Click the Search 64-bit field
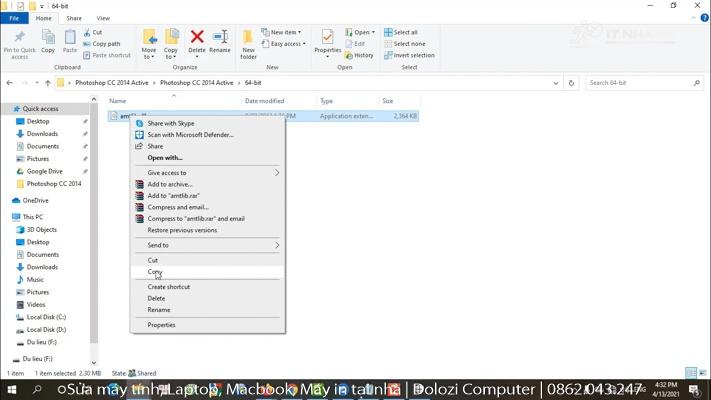 click(x=638, y=83)
